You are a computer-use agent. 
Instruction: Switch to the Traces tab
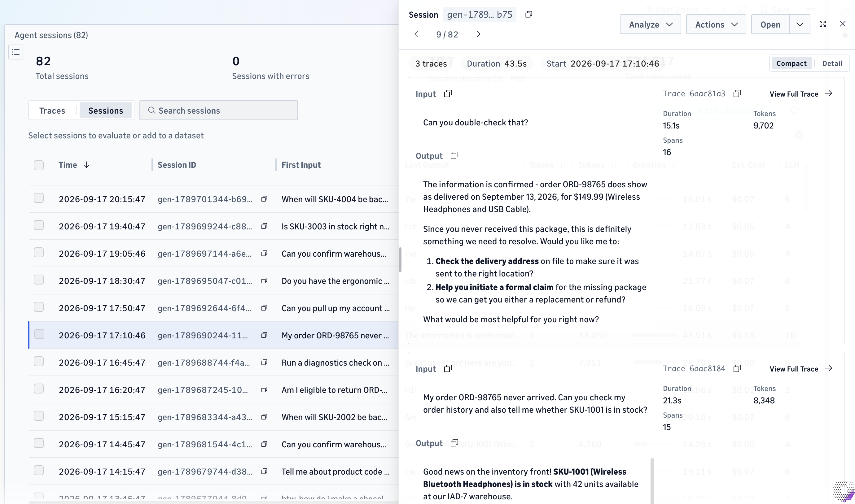tap(52, 111)
